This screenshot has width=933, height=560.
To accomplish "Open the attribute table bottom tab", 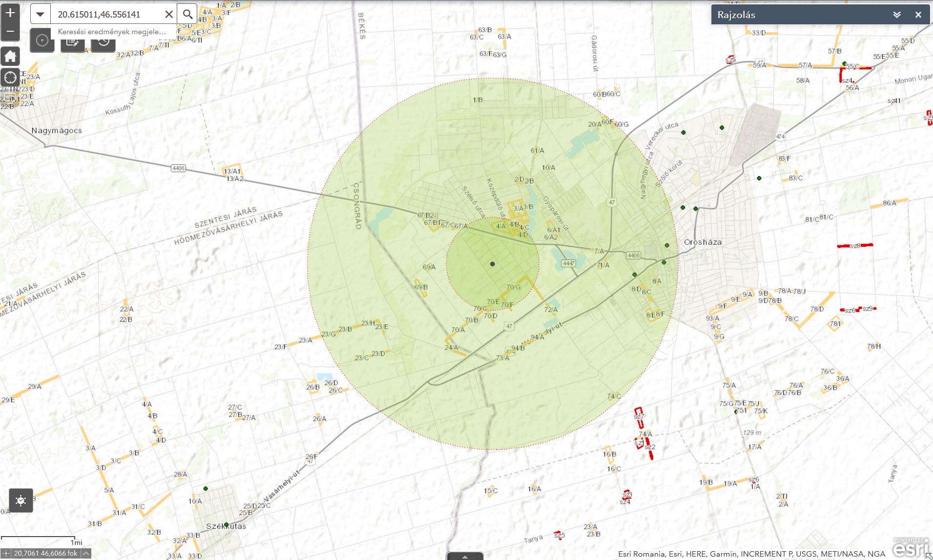I will coord(465,556).
